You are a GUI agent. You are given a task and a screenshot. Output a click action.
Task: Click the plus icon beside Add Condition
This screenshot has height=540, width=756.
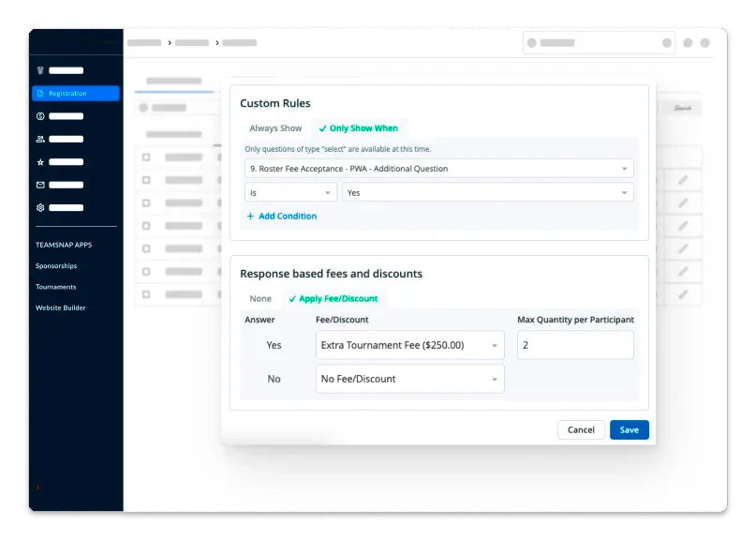tap(250, 217)
